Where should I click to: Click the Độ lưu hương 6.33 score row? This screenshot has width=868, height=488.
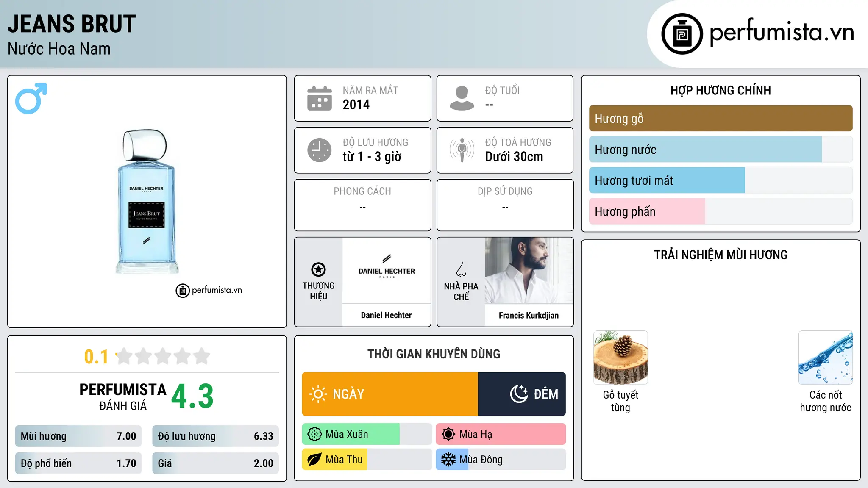tap(215, 436)
